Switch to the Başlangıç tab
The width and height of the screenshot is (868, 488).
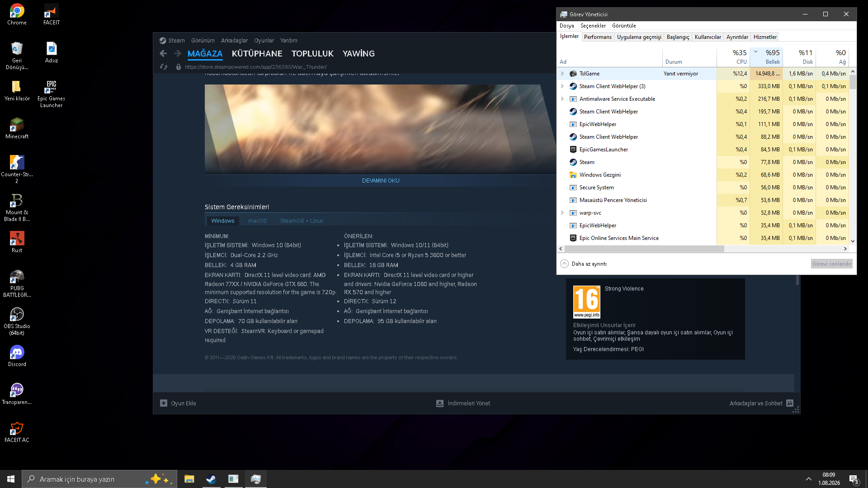pyautogui.click(x=678, y=37)
